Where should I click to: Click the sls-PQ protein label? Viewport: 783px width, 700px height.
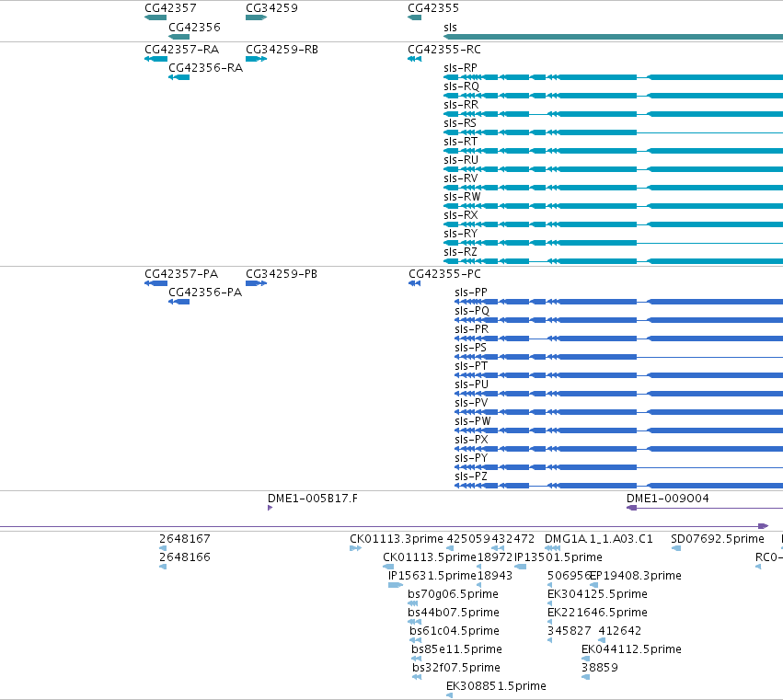pyautogui.click(x=472, y=311)
